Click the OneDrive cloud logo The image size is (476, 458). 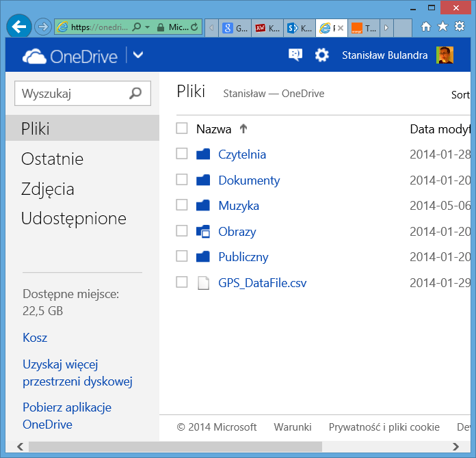[x=36, y=56]
